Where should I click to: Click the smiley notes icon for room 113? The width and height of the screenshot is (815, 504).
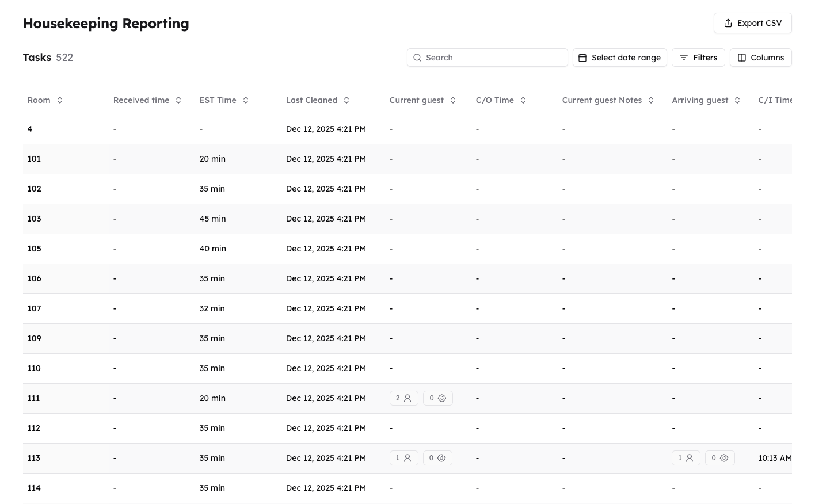442,457
